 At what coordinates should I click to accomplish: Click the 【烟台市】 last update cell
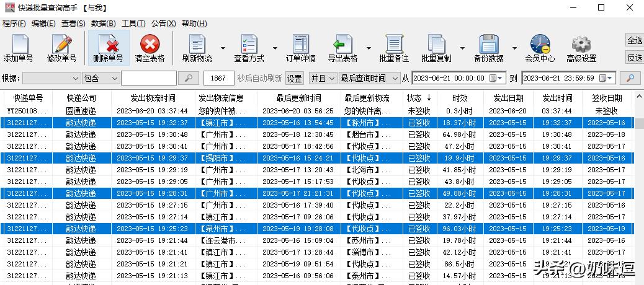(372, 134)
